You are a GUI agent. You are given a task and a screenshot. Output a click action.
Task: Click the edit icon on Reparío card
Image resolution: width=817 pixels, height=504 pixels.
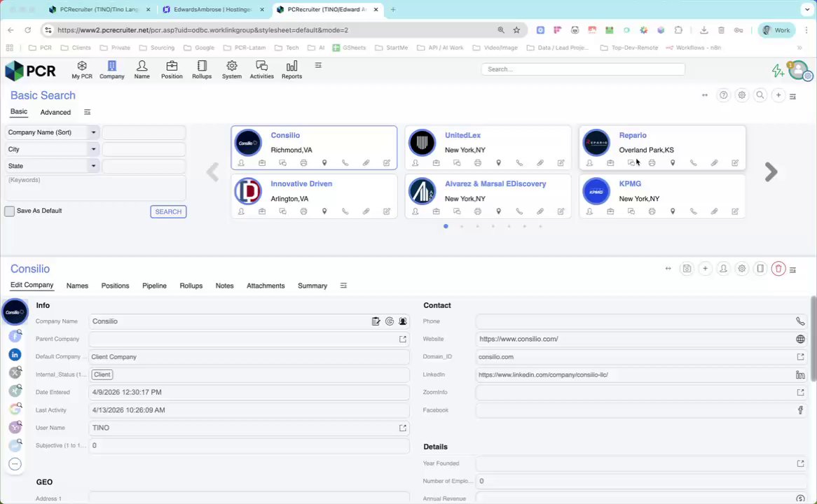(x=735, y=163)
